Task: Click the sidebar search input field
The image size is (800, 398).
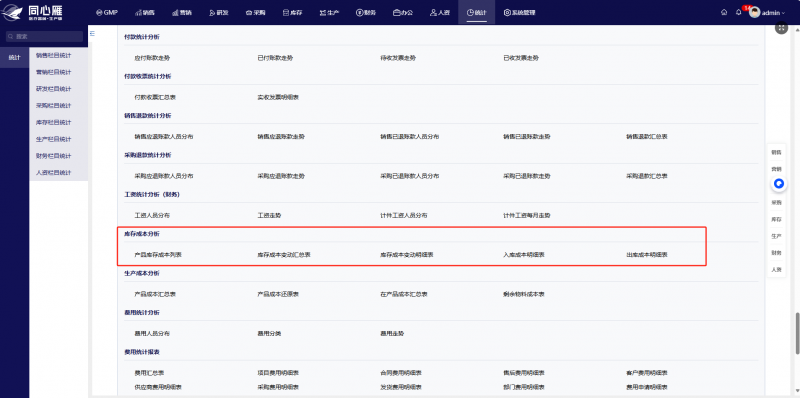Action: pos(44,36)
